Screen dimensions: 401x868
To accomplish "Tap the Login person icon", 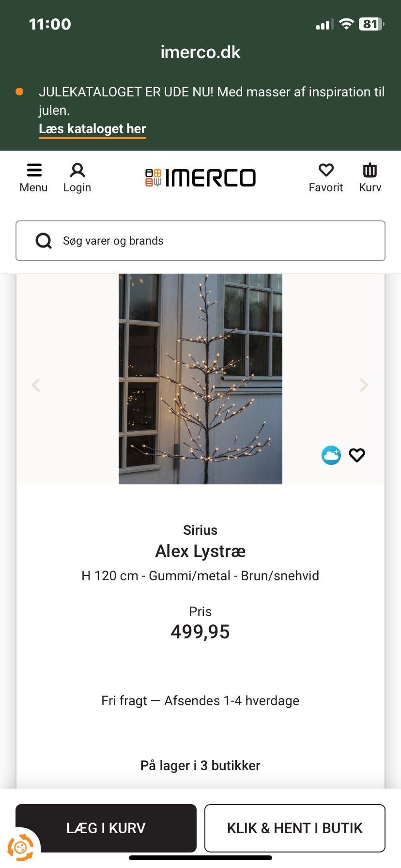I will [x=77, y=170].
